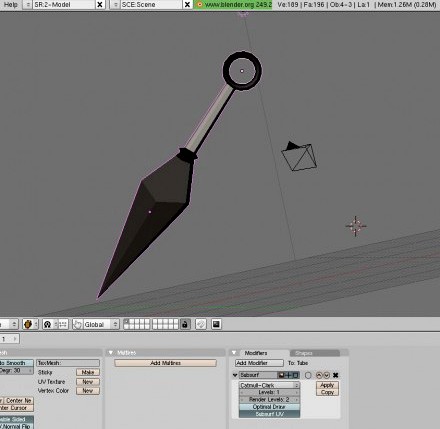Image resolution: width=440 pixels, height=429 pixels.
Task: Toggle the lock layers to scene padlock icon
Action: click(185, 324)
